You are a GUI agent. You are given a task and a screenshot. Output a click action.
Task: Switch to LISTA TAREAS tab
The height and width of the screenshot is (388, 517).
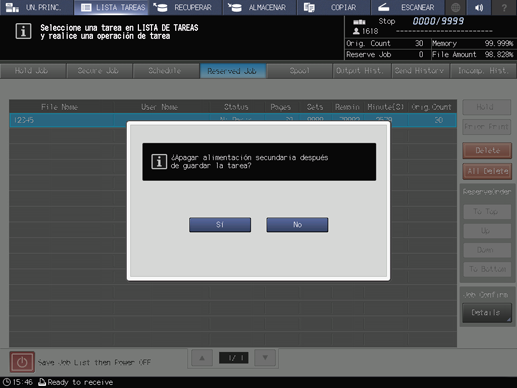111,7
